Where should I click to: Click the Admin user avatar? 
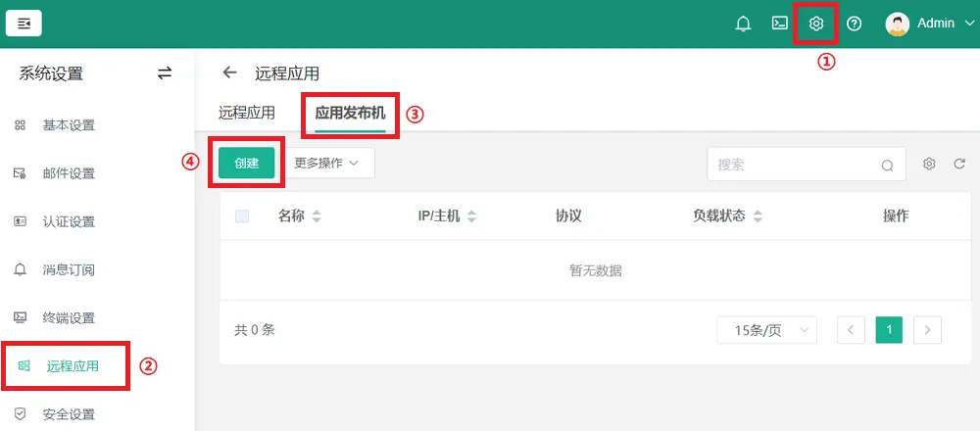[x=897, y=24]
